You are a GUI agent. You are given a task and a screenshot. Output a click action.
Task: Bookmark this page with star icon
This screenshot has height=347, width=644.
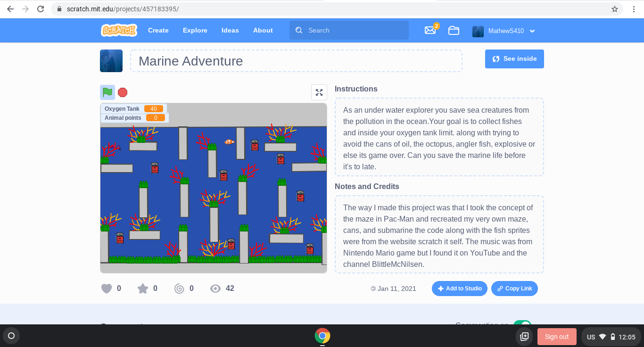(615, 9)
